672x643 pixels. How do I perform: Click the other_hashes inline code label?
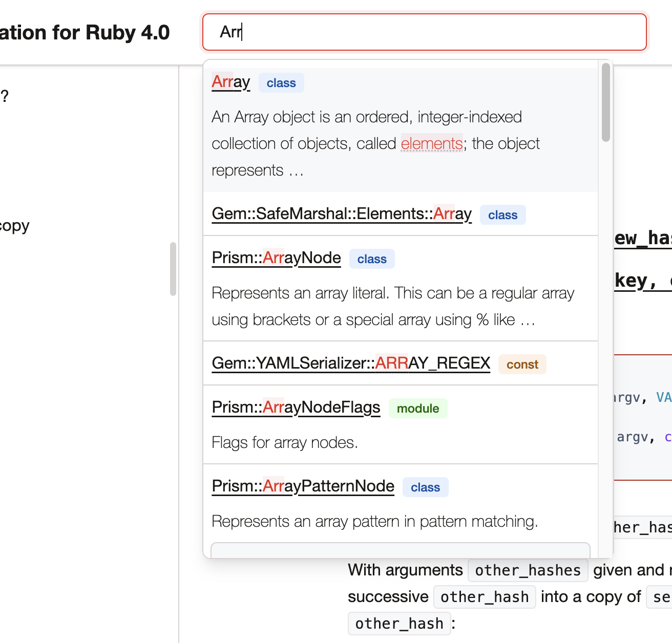(x=527, y=570)
